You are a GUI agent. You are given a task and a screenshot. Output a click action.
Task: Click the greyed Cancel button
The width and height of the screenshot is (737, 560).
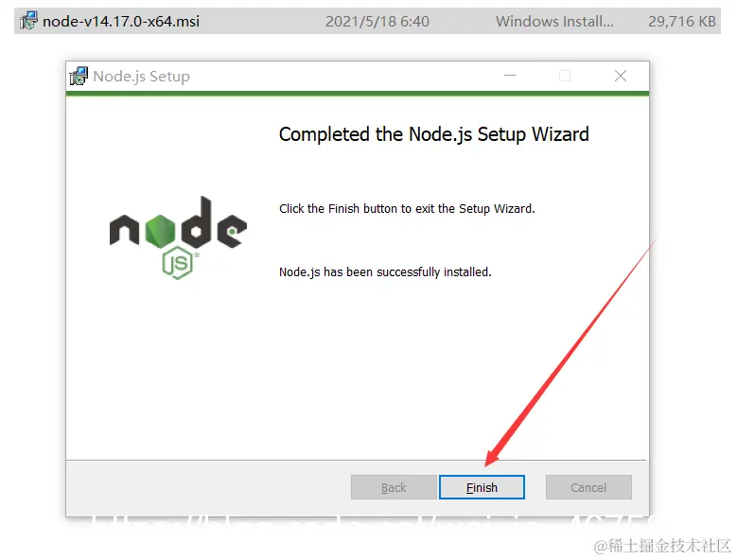click(x=588, y=487)
